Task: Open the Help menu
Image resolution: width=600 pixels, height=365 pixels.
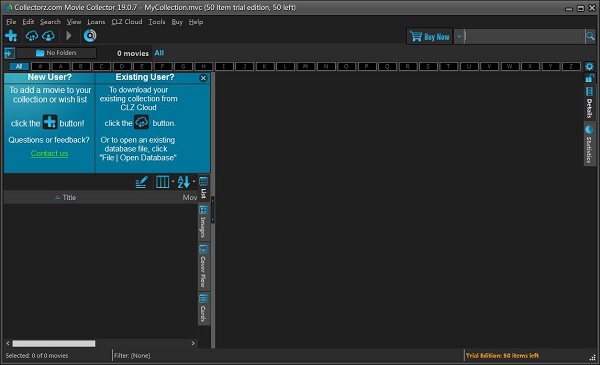Action: [x=196, y=22]
